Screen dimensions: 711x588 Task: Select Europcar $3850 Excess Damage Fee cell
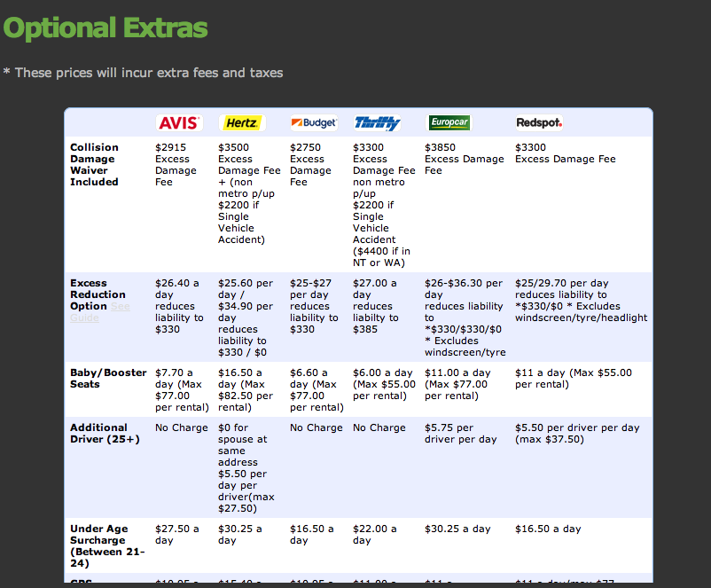464,159
